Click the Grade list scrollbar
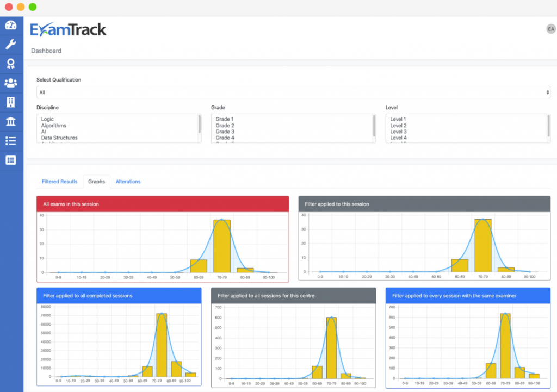 click(374, 126)
